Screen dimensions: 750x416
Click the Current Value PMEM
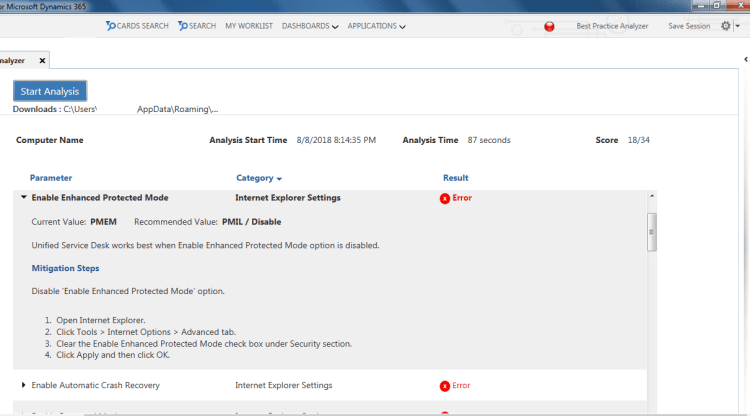coord(103,222)
